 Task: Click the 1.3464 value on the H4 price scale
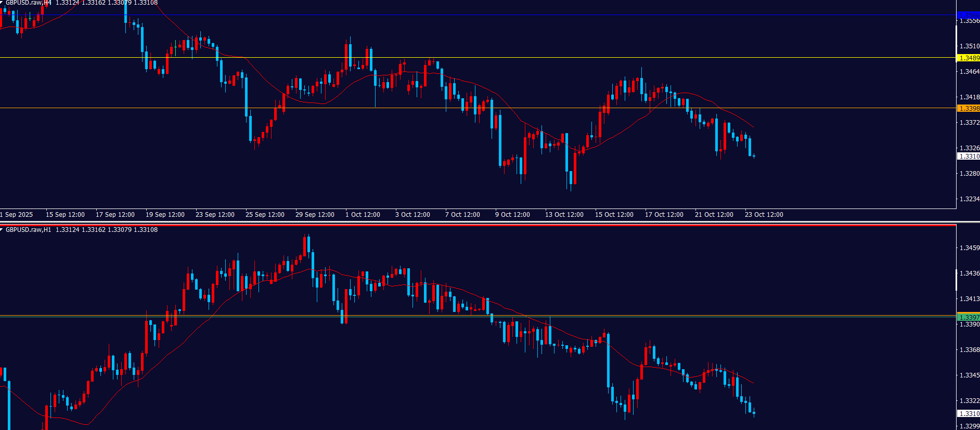click(x=969, y=72)
